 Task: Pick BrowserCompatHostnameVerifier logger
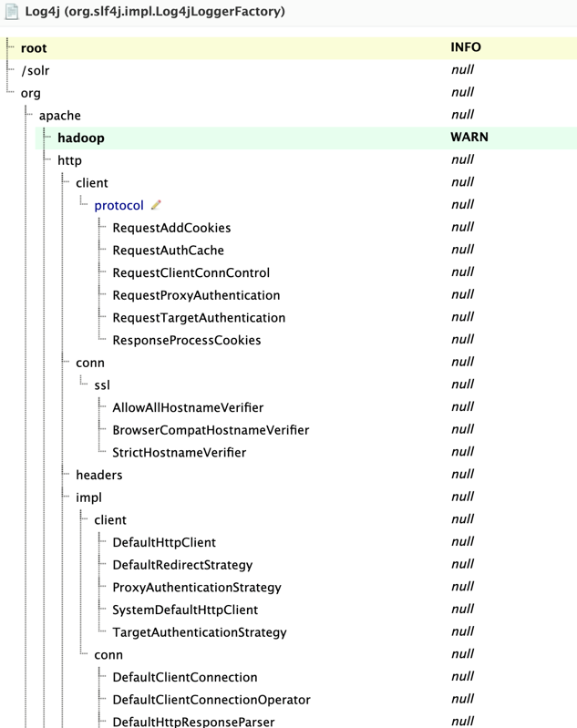coord(211,430)
